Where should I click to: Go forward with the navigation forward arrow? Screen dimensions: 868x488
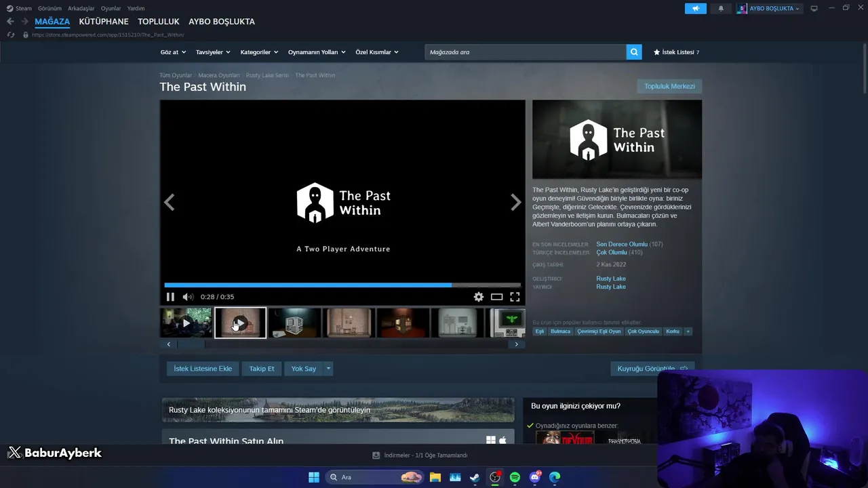pyautogui.click(x=24, y=22)
